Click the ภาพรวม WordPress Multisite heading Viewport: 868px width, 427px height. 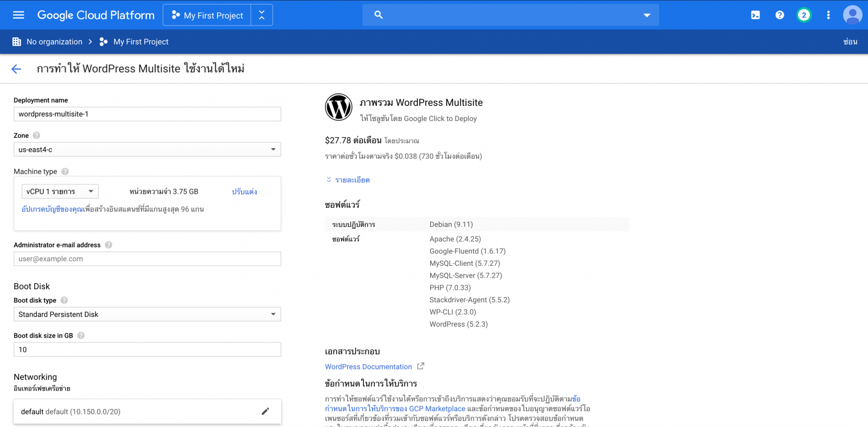[421, 103]
